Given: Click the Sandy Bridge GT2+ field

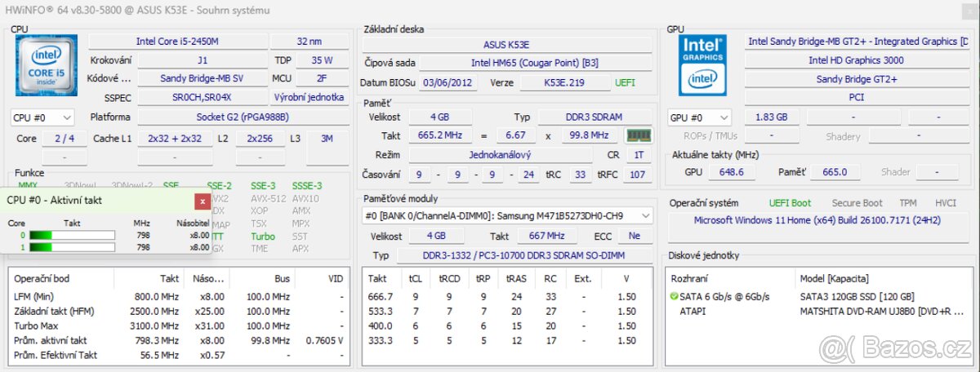Looking at the screenshot, I should [856, 79].
